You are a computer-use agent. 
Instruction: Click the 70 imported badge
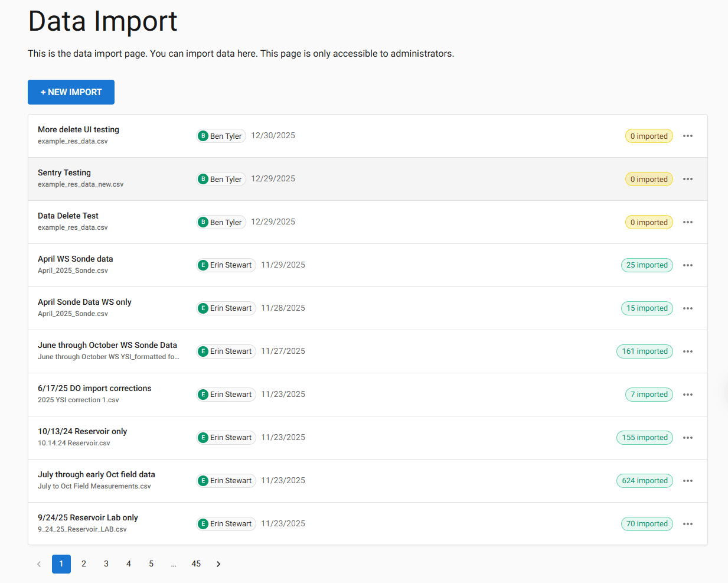[x=647, y=524]
